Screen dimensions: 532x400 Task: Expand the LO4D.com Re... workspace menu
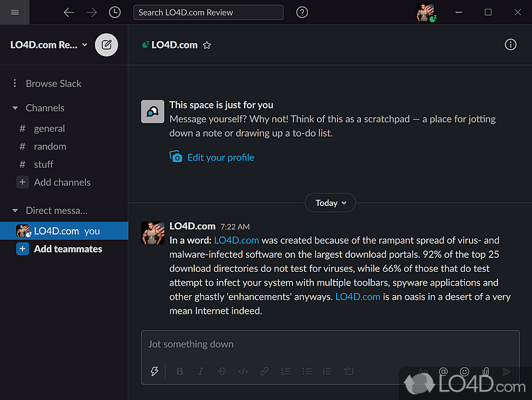(49, 45)
